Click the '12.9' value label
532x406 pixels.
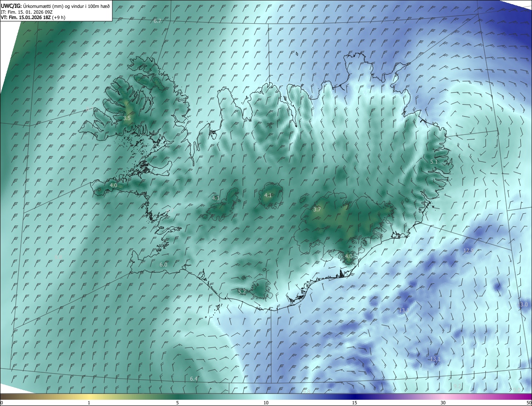[468, 250]
